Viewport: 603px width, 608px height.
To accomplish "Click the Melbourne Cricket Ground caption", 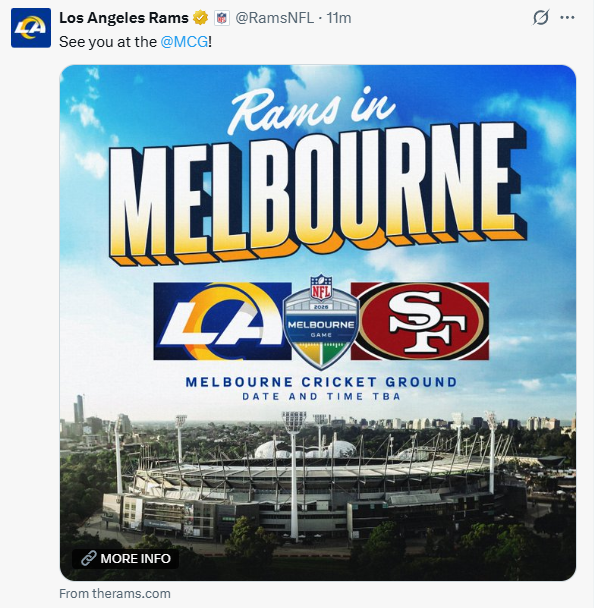I will [x=321, y=382].
